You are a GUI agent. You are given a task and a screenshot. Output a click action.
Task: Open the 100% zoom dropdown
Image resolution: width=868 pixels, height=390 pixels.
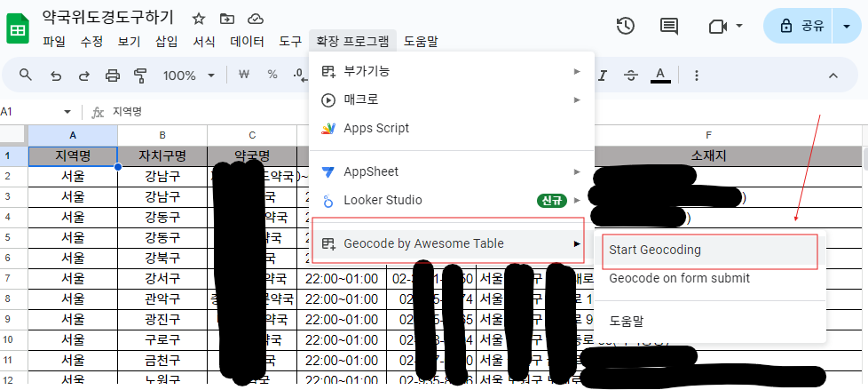coord(189,76)
